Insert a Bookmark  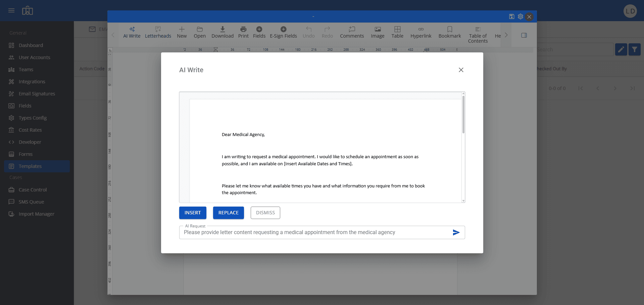(449, 32)
